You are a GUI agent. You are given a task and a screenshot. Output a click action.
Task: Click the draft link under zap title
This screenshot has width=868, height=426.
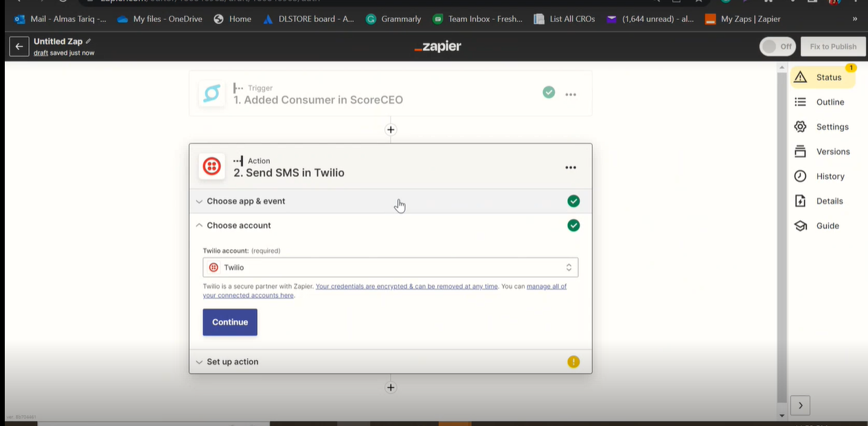41,53
